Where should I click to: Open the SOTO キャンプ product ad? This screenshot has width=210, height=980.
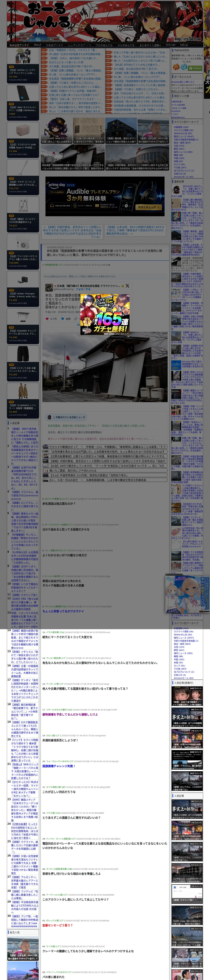[x=23, y=66]
